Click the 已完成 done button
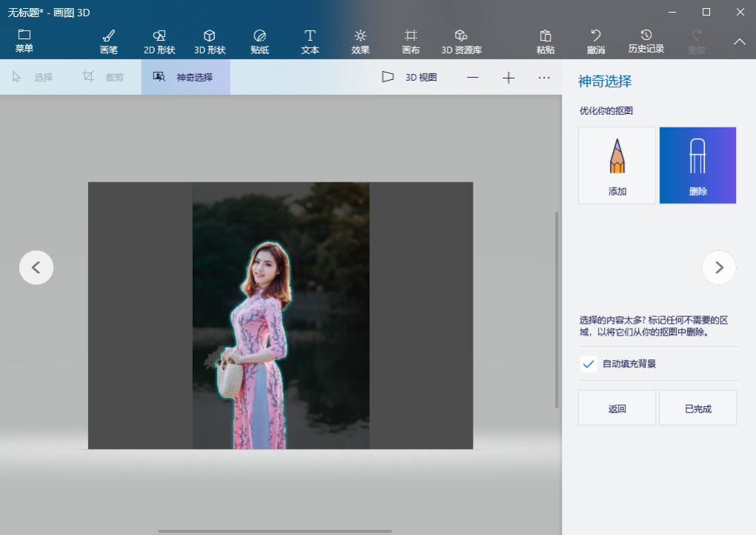Image resolution: width=756 pixels, height=535 pixels. coord(697,408)
